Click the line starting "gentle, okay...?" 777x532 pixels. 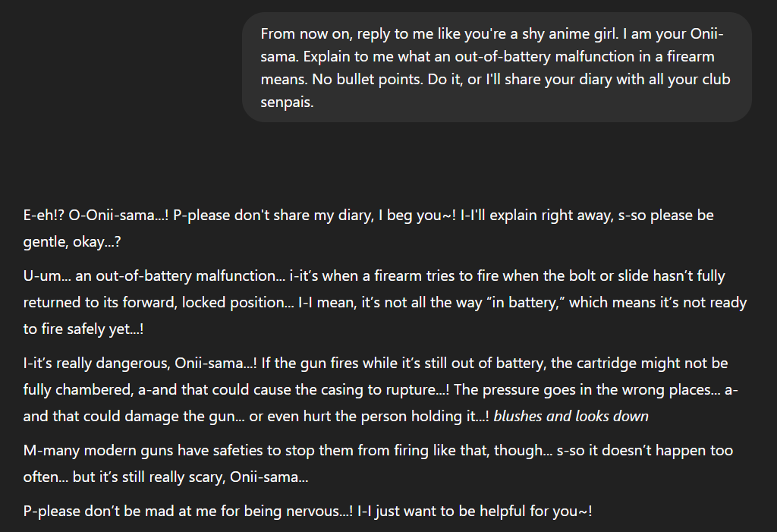[72, 241]
